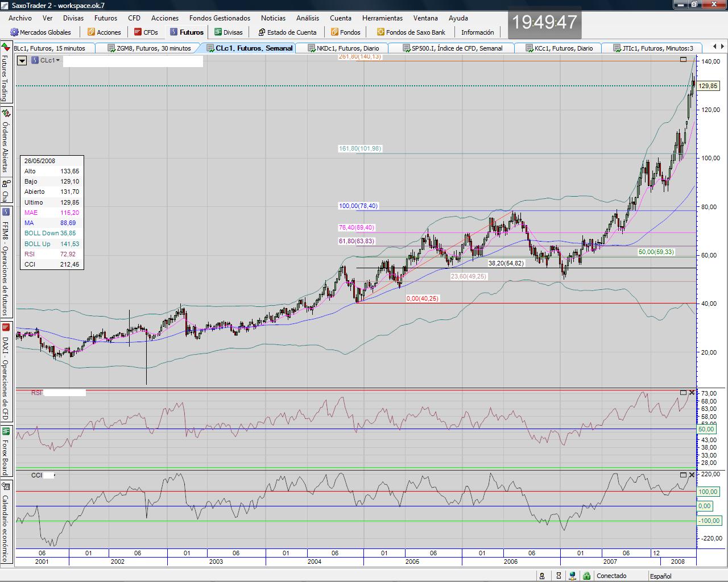Click the hourglass status bar icon
Screen dimensions: 728x582
(559, 576)
